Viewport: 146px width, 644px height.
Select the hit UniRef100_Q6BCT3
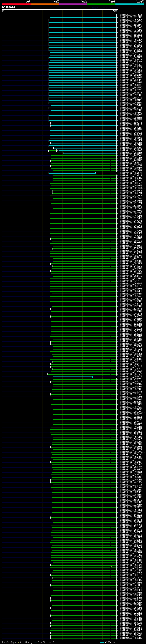[131, 53]
